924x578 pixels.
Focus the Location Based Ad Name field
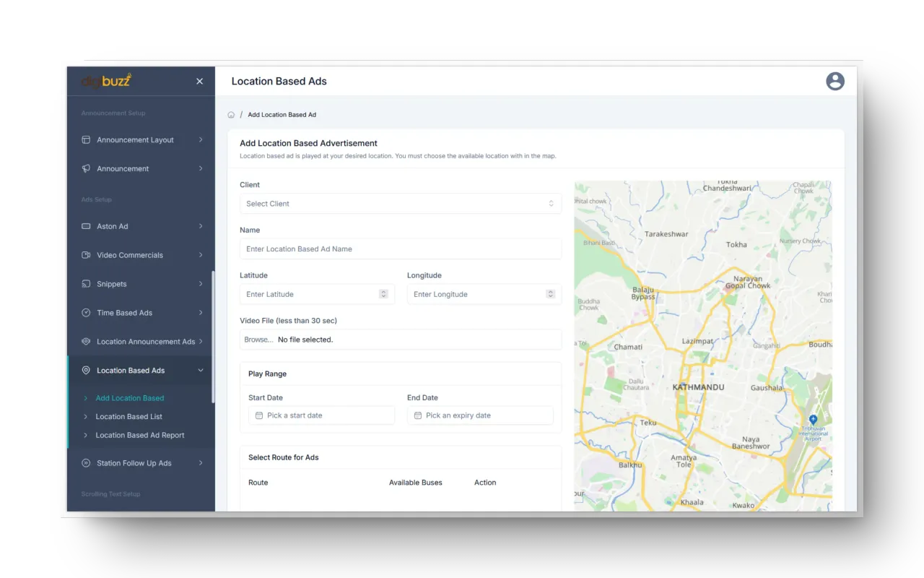tap(401, 249)
